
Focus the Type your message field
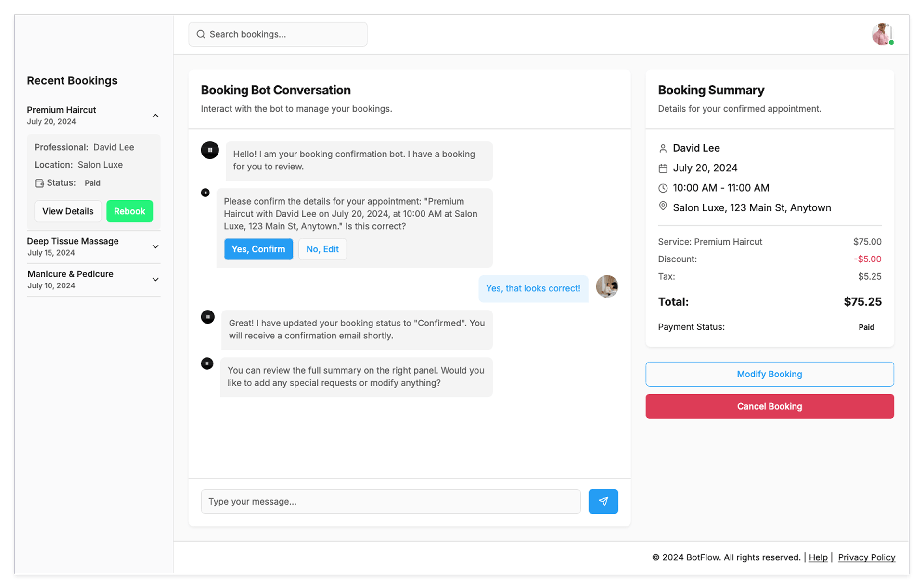390,501
